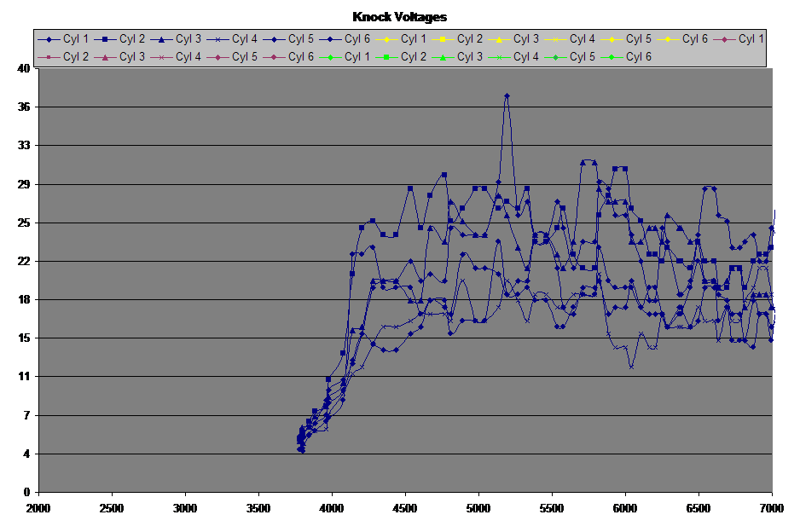This screenshot has height=532, width=800.
Task: Click the magenta x marker for Cyl 4
Action: pos(162,57)
